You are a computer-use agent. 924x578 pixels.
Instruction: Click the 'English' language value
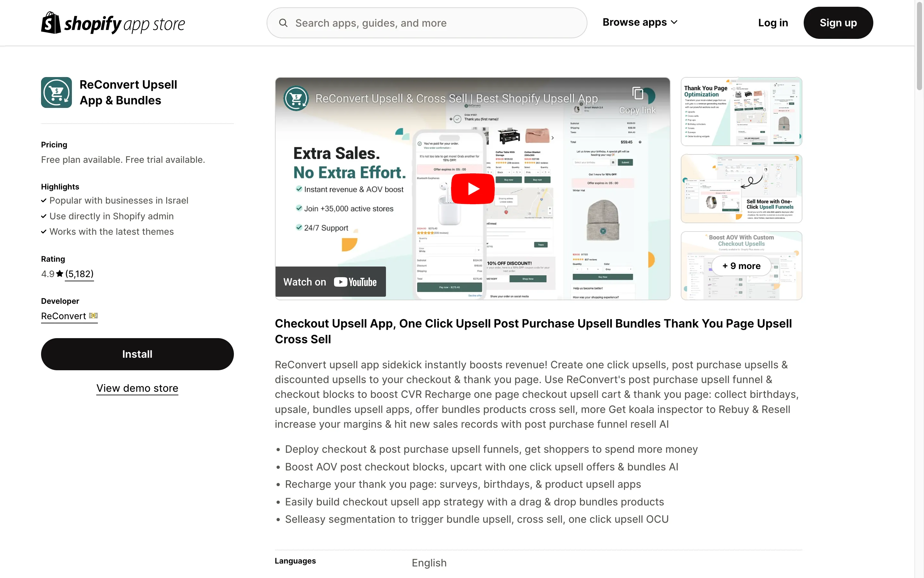coord(429,563)
